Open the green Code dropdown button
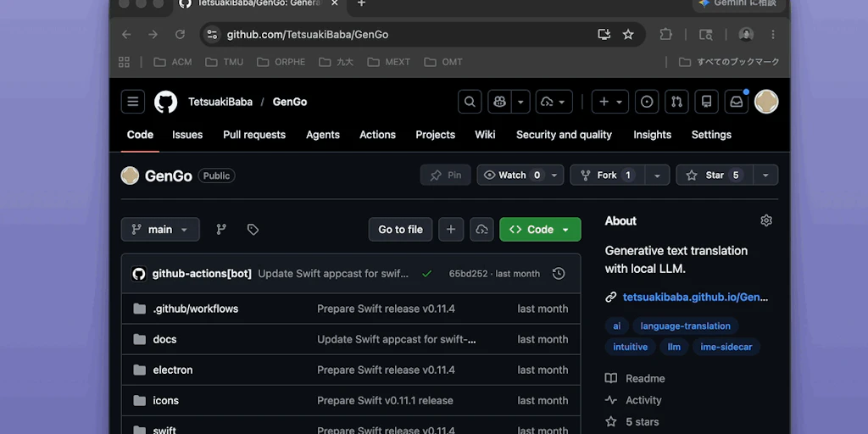The width and height of the screenshot is (868, 434). (x=540, y=229)
